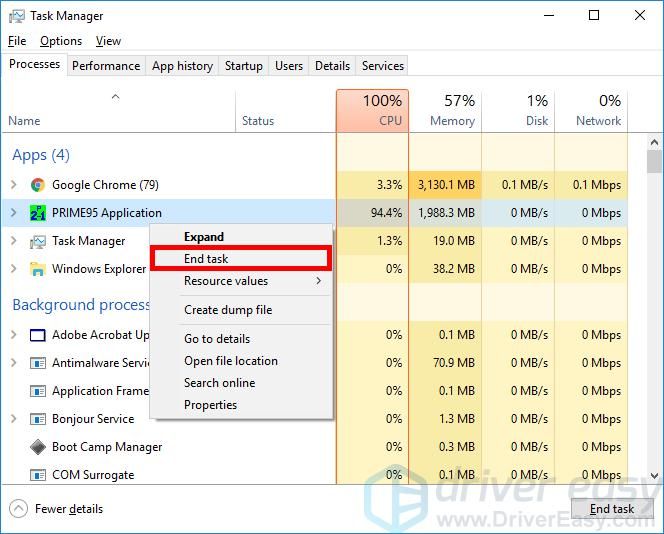
Task: Switch to the Performance tab
Action: pos(106,66)
